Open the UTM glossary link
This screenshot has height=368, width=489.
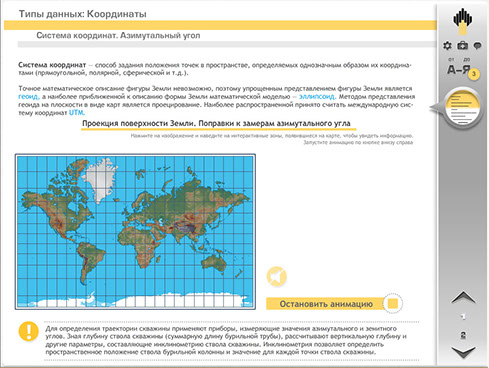click(x=77, y=113)
